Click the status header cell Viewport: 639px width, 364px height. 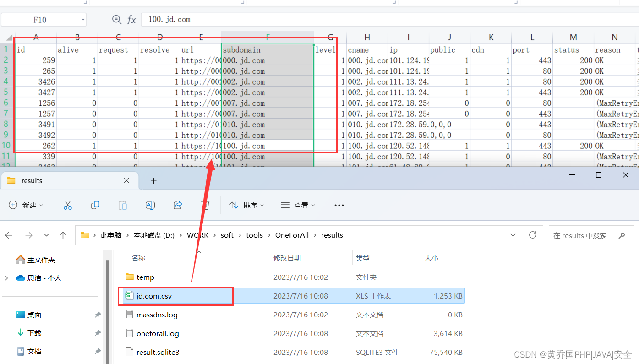573,49
